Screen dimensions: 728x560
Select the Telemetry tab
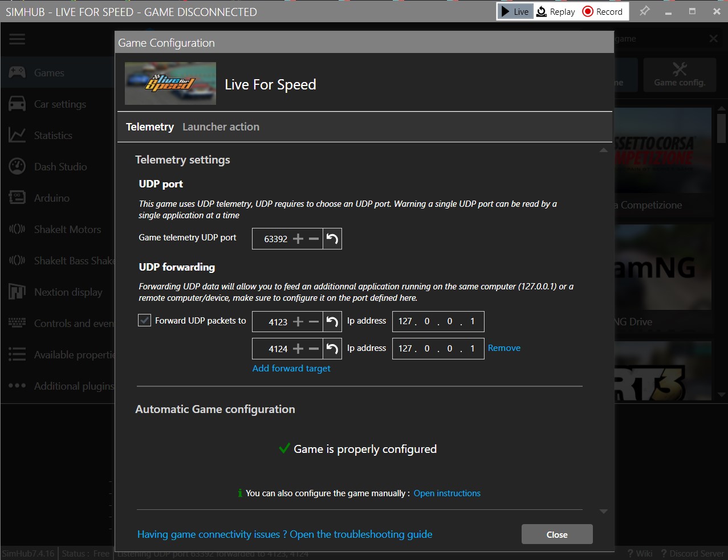tap(150, 126)
